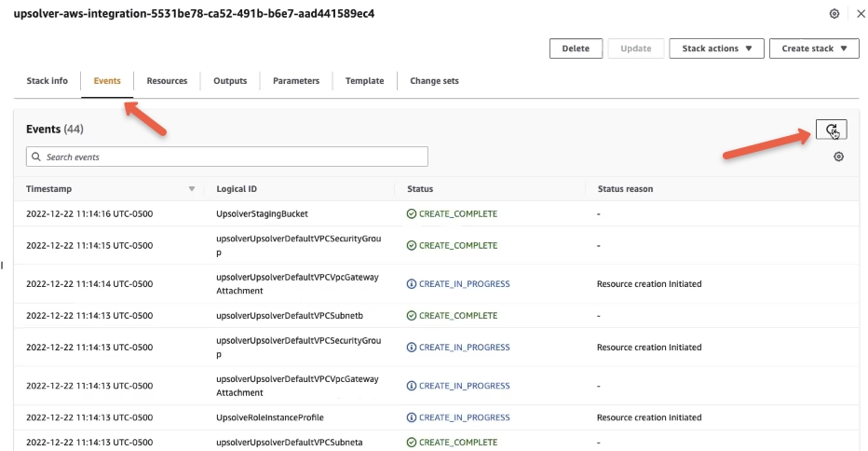The height and width of the screenshot is (451, 868).
Task: Expand the Stack actions dropdown
Action: click(x=716, y=48)
